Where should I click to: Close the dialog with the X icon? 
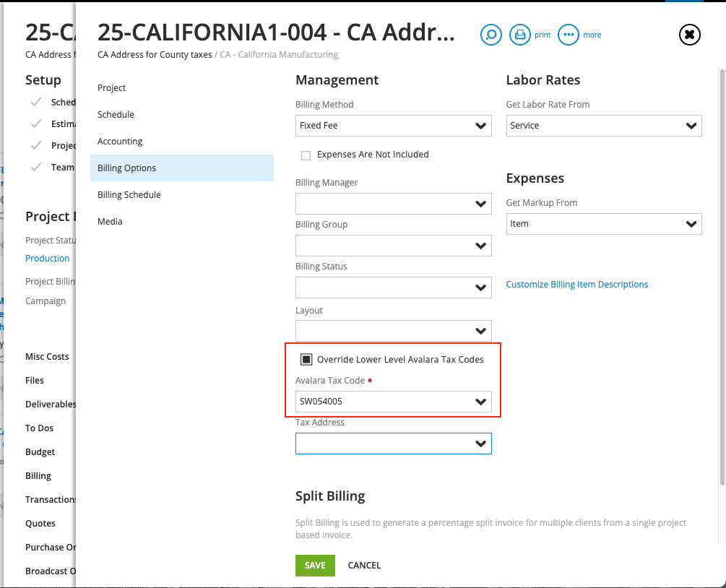[689, 35]
